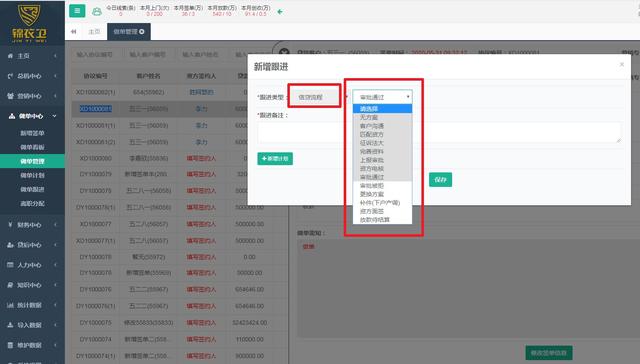
Task: Click the XD1000081(2) cell
Action: click(96, 142)
